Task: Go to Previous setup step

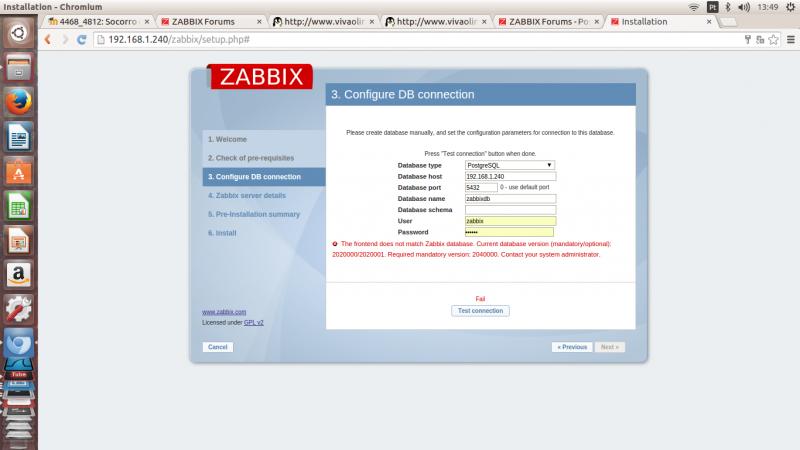Action: 572,347
